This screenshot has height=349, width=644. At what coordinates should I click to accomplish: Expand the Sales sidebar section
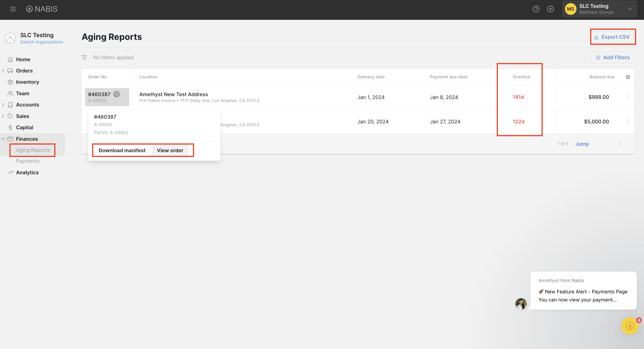click(3, 116)
